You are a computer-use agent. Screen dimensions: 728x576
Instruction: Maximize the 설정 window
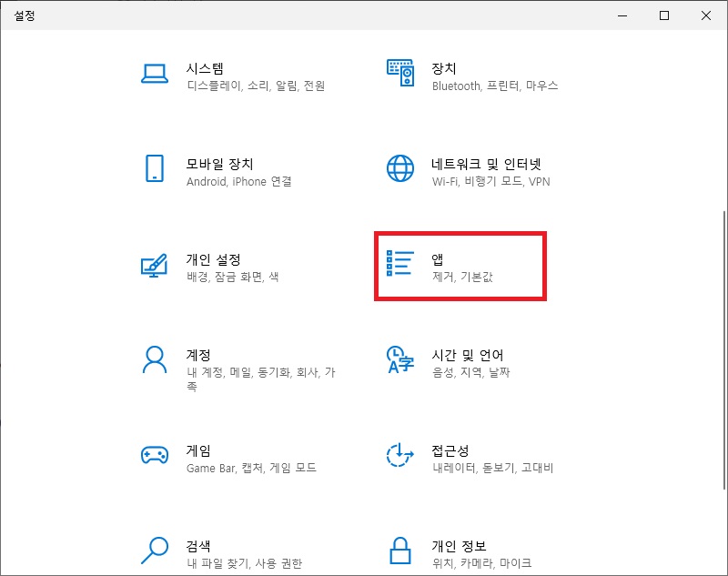tap(664, 15)
